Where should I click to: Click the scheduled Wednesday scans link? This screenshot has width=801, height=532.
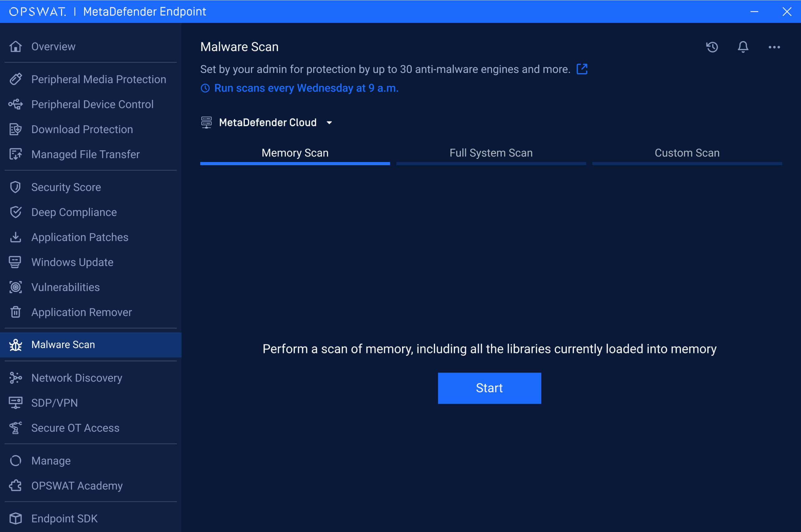point(306,88)
